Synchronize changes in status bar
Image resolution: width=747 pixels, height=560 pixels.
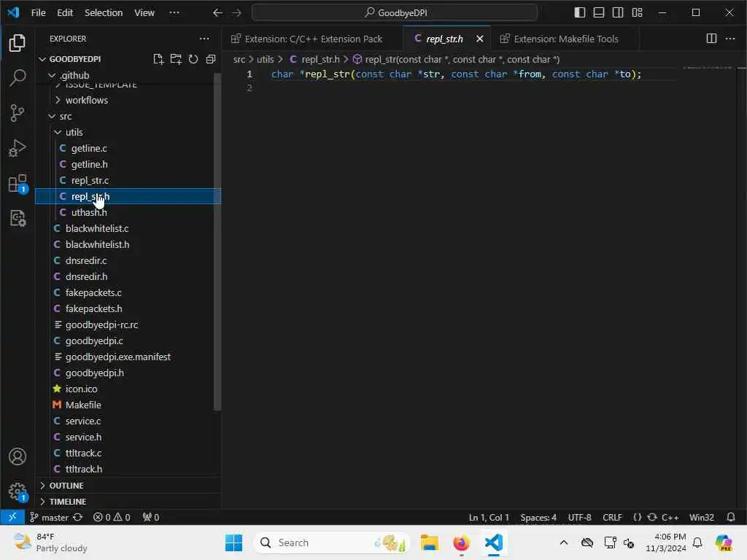point(78,517)
